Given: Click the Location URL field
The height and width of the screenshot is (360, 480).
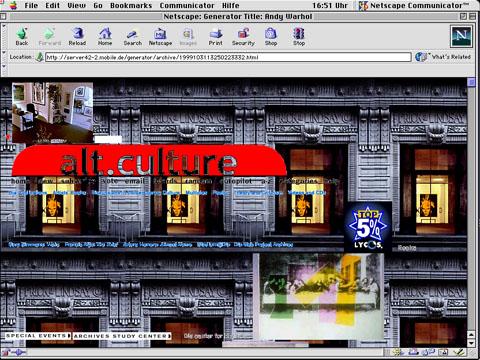Looking at the screenshot, I should tap(228, 57).
